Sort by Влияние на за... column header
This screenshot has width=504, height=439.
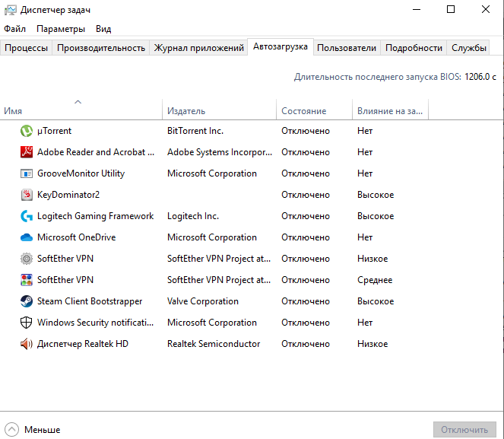390,110
